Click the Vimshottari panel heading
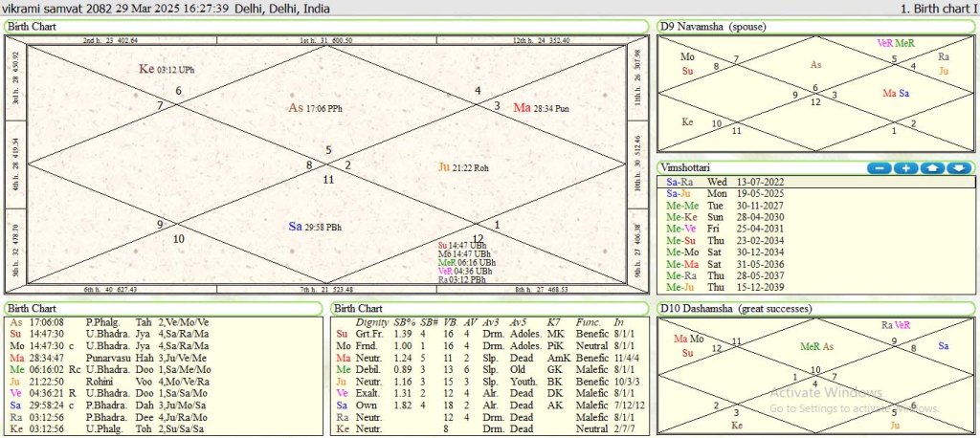Image resolution: width=980 pixels, height=438 pixels. [688, 167]
